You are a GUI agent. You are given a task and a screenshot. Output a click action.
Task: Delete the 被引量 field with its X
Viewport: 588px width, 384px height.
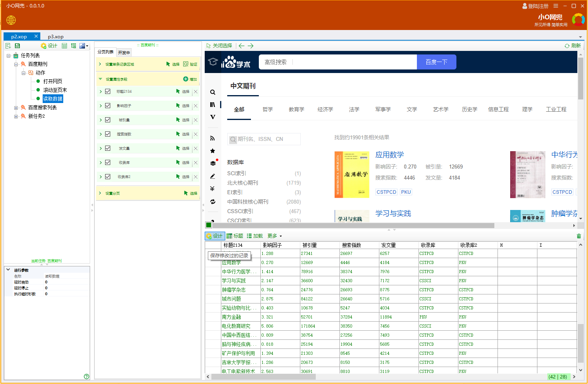(x=196, y=120)
